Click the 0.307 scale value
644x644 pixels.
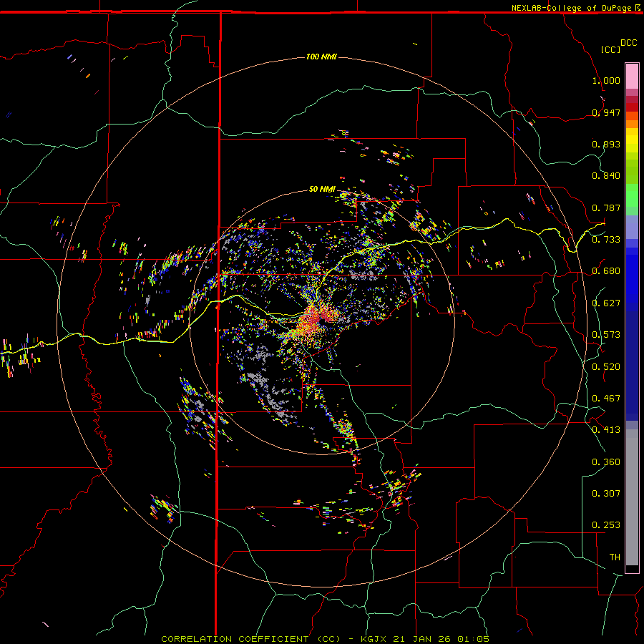tap(606, 493)
